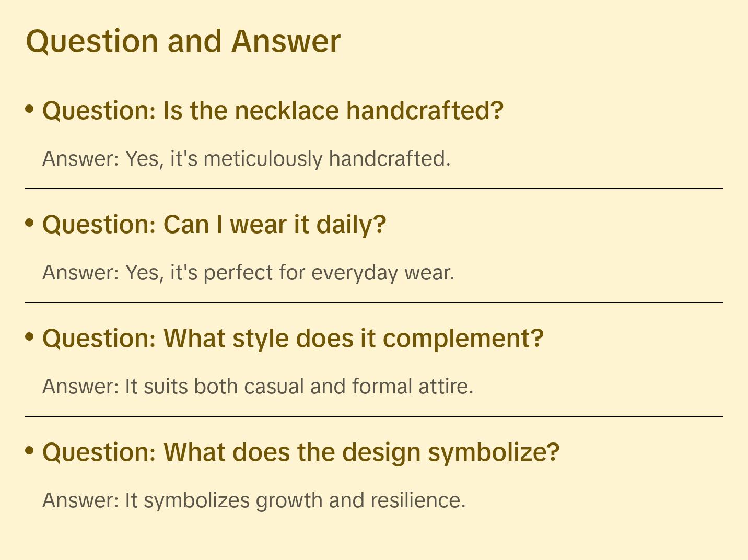Click the bullet before the necklace handcrafted question
Viewport: 748px width, 560px height.
(x=30, y=109)
